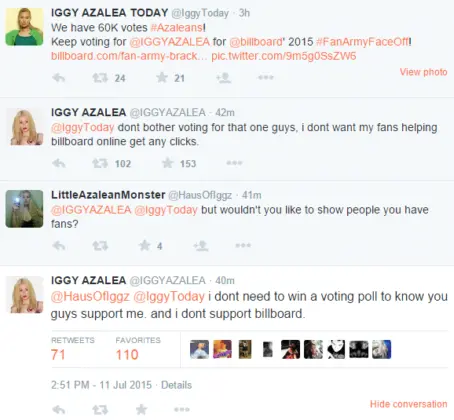Click Hide conversation link
The width and height of the screenshot is (454, 420).
[x=409, y=404]
